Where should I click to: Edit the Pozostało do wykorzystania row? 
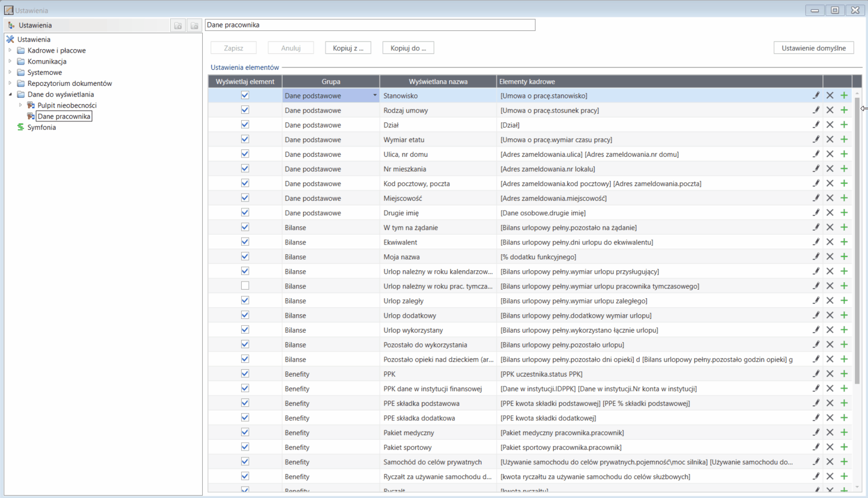816,345
